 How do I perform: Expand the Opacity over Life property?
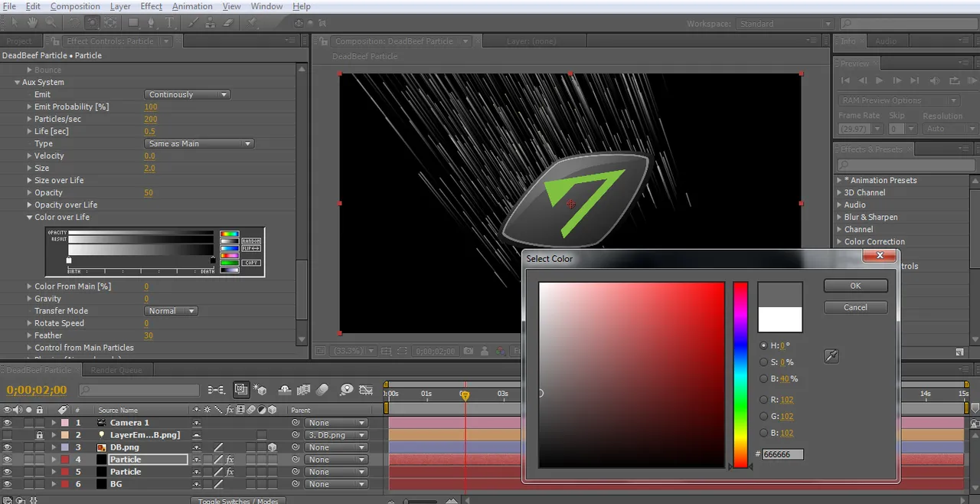29,205
